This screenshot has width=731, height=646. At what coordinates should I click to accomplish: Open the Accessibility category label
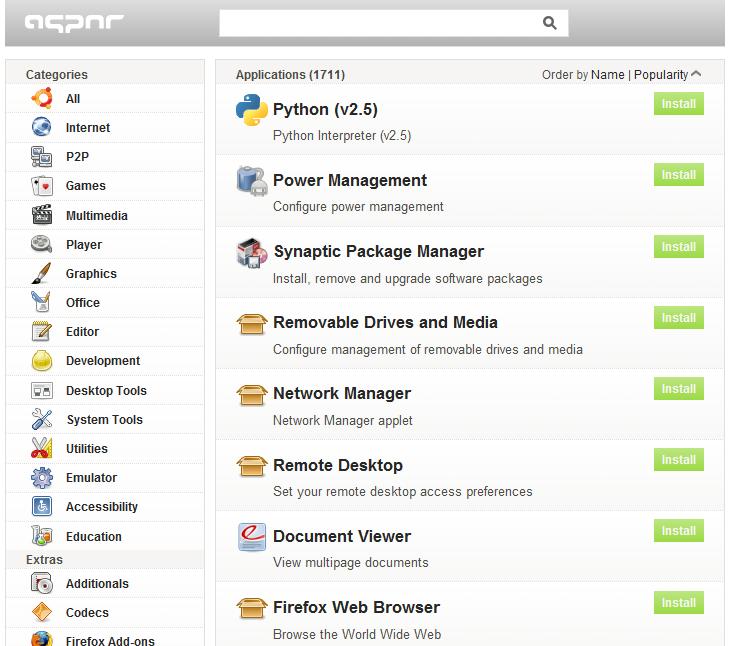coord(102,507)
